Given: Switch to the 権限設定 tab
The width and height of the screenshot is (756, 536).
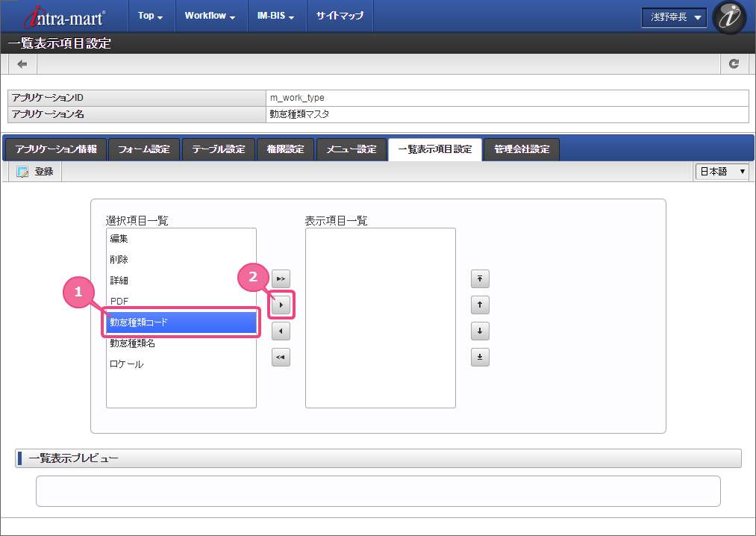Looking at the screenshot, I should pos(285,149).
